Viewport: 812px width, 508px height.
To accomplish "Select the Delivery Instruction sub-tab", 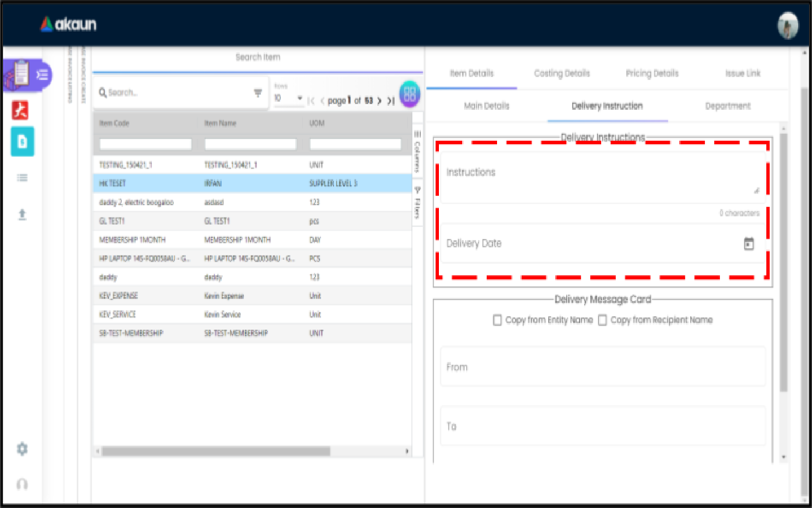I will (x=607, y=106).
